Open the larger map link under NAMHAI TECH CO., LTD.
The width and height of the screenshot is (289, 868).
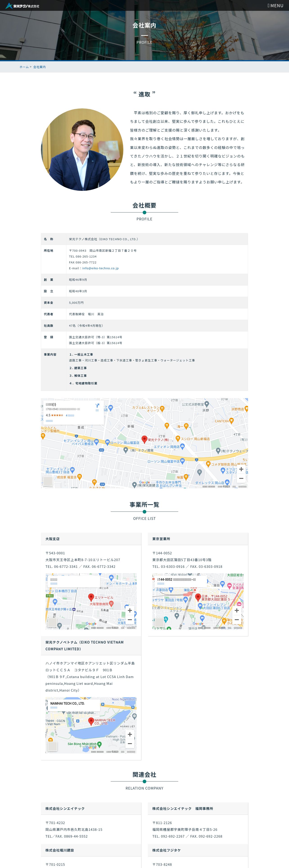click(x=54, y=708)
